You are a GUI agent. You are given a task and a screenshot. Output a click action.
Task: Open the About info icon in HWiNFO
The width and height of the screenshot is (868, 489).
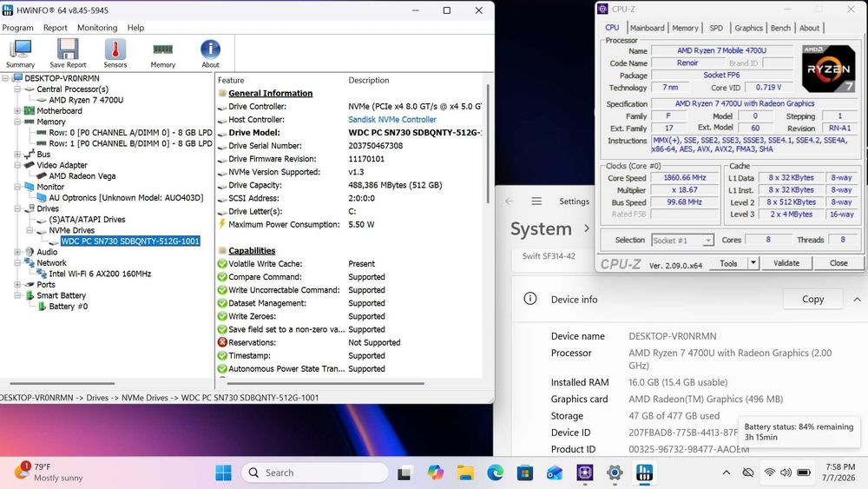tap(210, 53)
